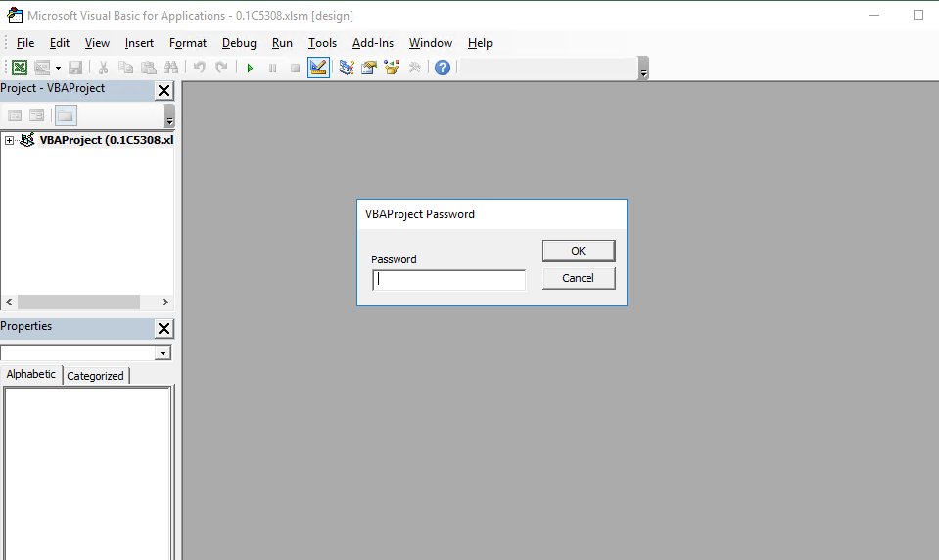Switch to the Categorized tab
Screen dimensions: 939x560
pos(95,376)
